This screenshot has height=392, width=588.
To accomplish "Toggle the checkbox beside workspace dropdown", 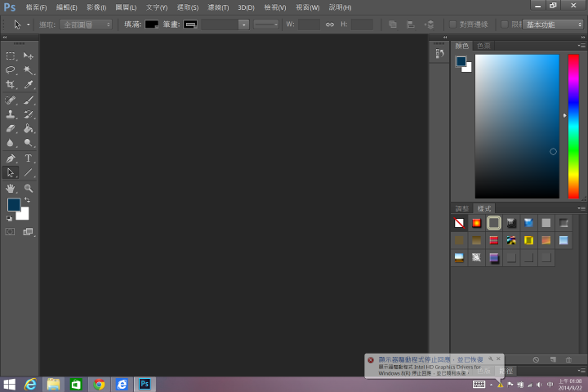I will point(505,24).
